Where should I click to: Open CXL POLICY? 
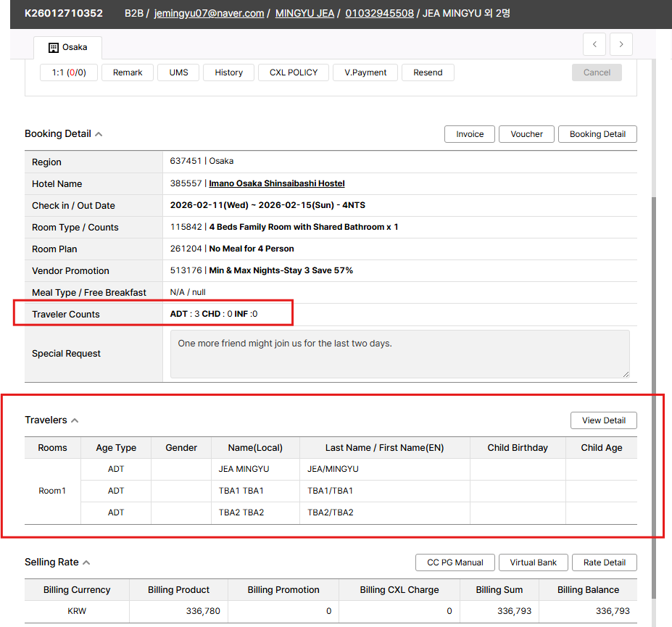293,72
